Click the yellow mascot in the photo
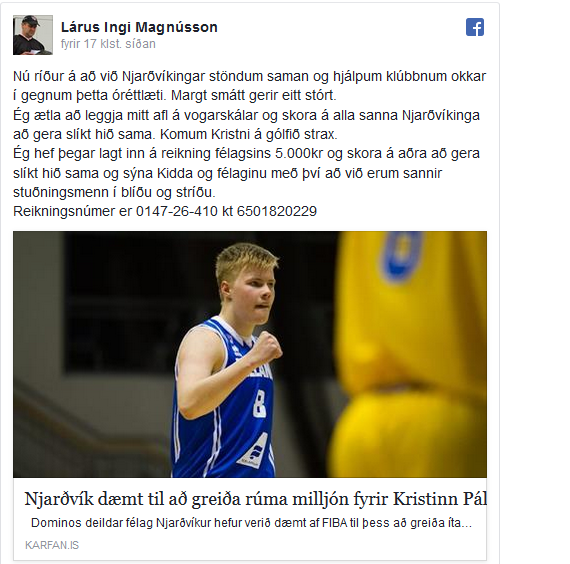This screenshot has width=570, height=564. [x=409, y=354]
